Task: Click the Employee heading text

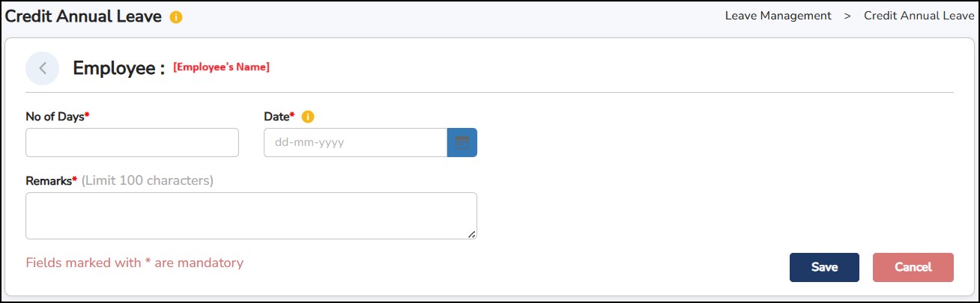Action: (x=118, y=68)
